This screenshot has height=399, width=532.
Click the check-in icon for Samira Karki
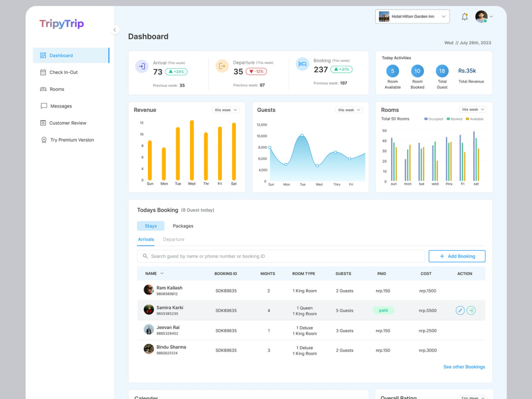pos(471,311)
